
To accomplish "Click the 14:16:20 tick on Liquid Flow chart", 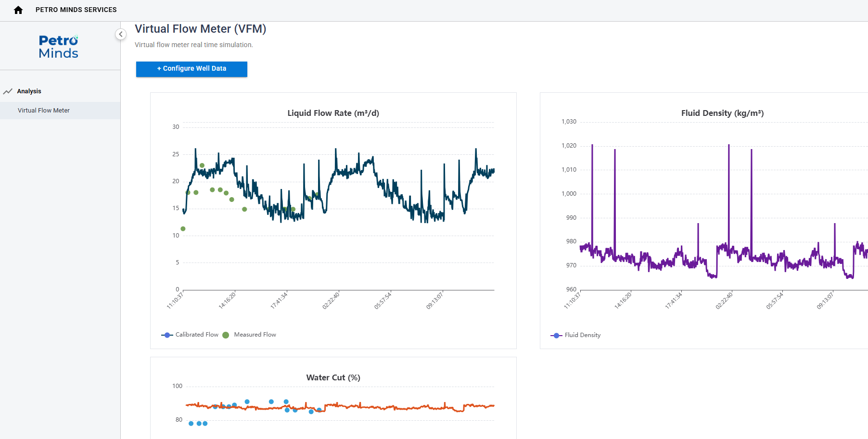I will (x=228, y=300).
